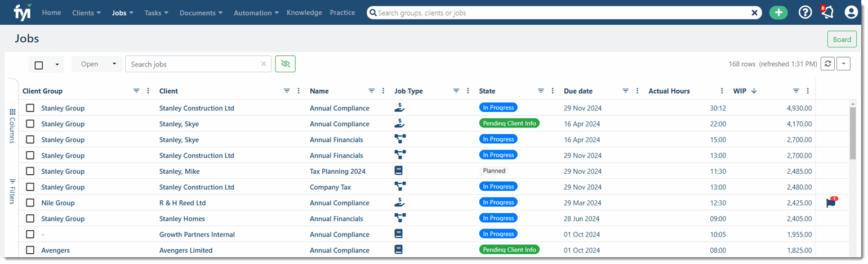Open the Client Group column options menu
The height and width of the screenshot is (264, 868).
148,91
